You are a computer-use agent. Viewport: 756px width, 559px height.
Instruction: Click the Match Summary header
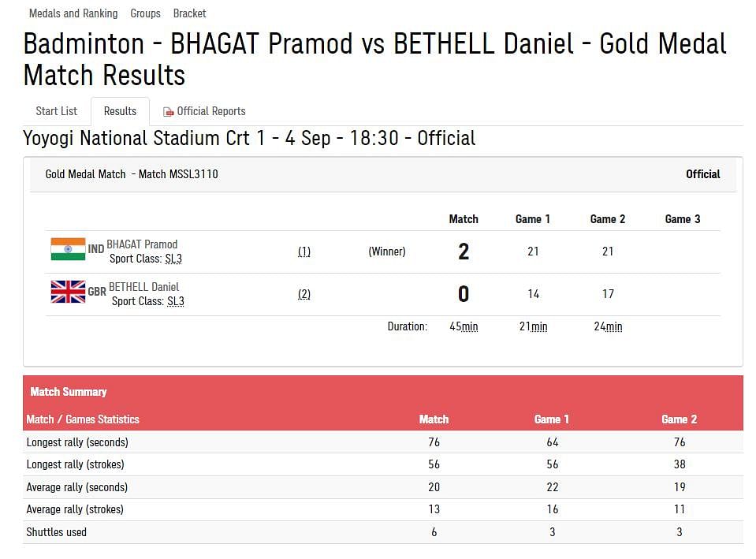coord(69,392)
